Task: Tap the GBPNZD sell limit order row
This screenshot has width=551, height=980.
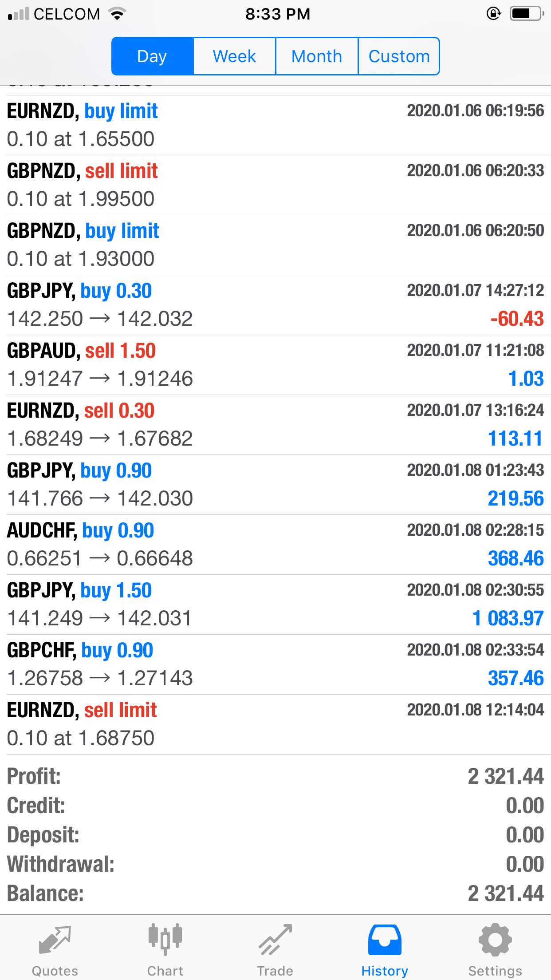Action: tap(275, 185)
